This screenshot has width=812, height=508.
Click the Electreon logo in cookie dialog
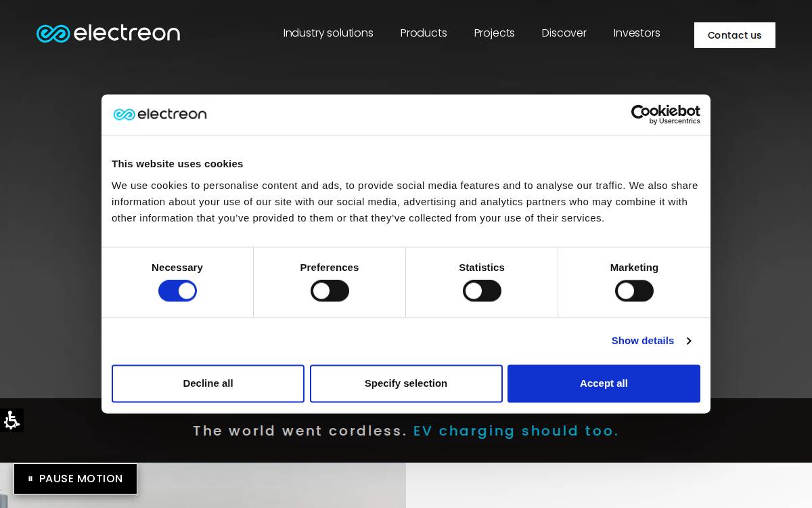click(x=160, y=114)
